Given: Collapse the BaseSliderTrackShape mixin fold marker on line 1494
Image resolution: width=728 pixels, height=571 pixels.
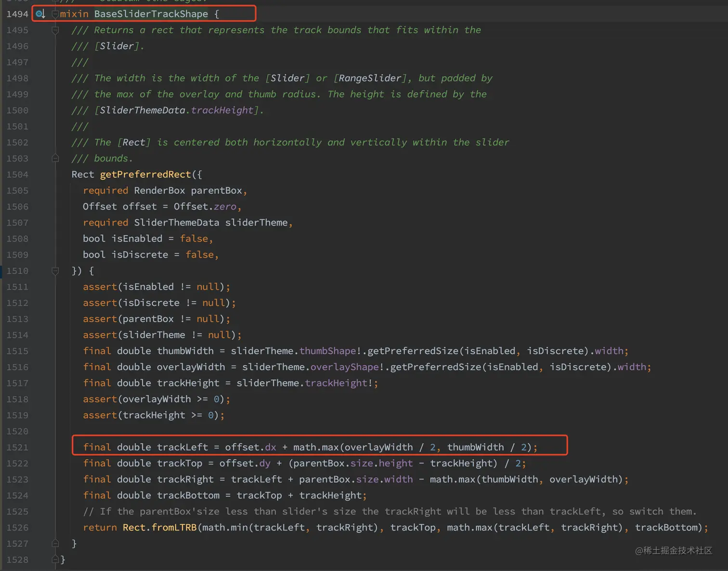Looking at the screenshot, I should tap(55, 14).
